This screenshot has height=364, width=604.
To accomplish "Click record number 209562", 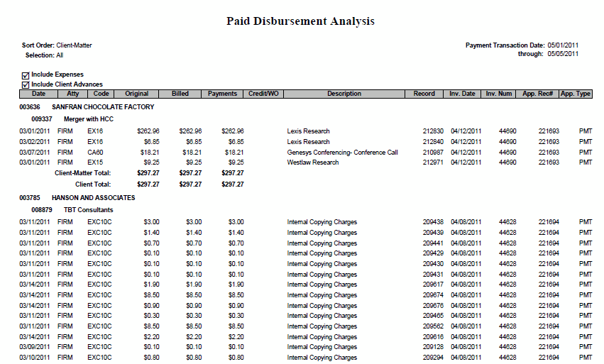I will pos(433,326).
